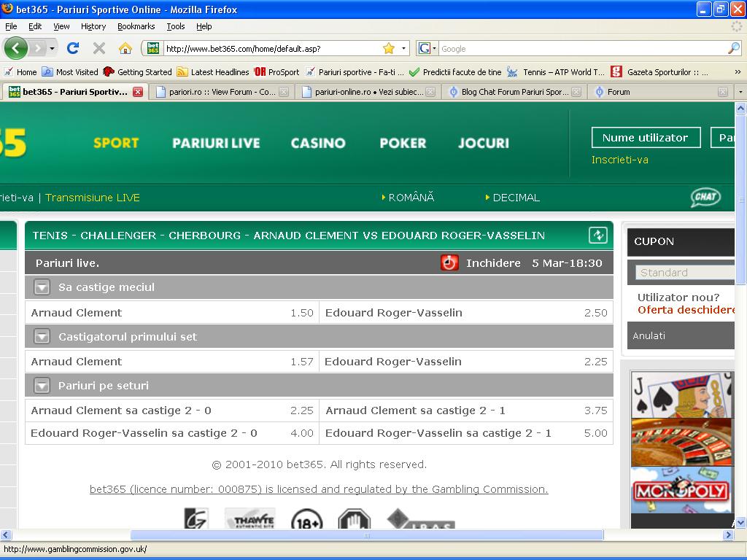The height and width of the screenshot is (560, 747).
Task: Collapse the Castigatorul primului set section
Action: (x=42, y=337)
